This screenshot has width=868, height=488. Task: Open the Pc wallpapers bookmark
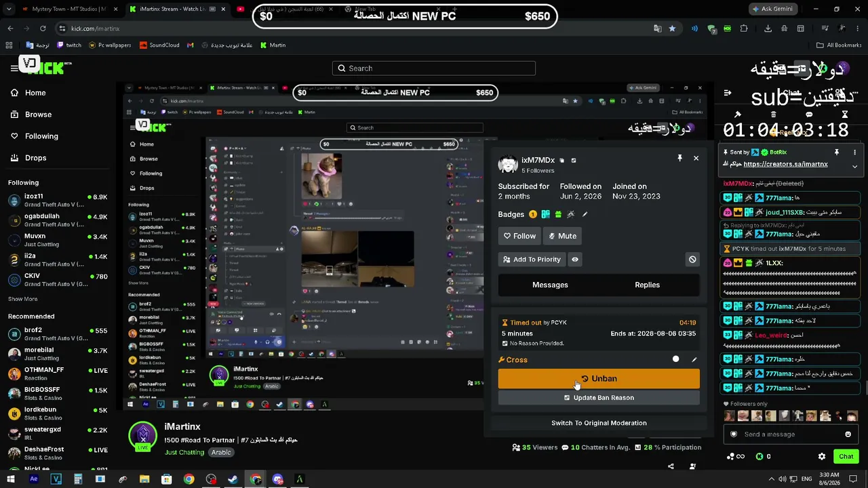click(110, 45)
